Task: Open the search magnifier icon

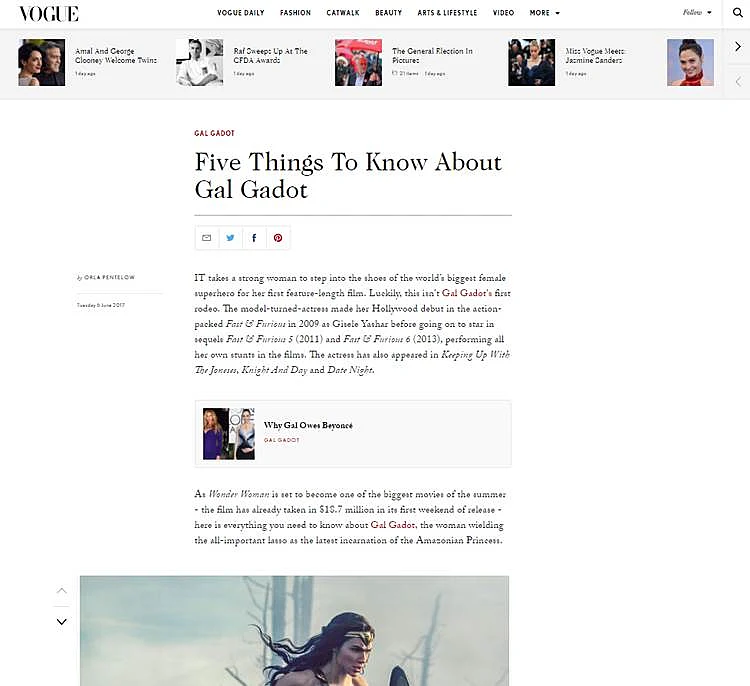Action: (738, 13)
